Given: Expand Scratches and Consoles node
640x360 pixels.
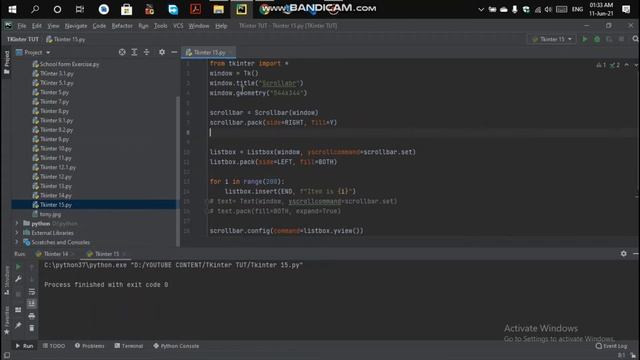Looking at the screenshot, I should point(17,242).
